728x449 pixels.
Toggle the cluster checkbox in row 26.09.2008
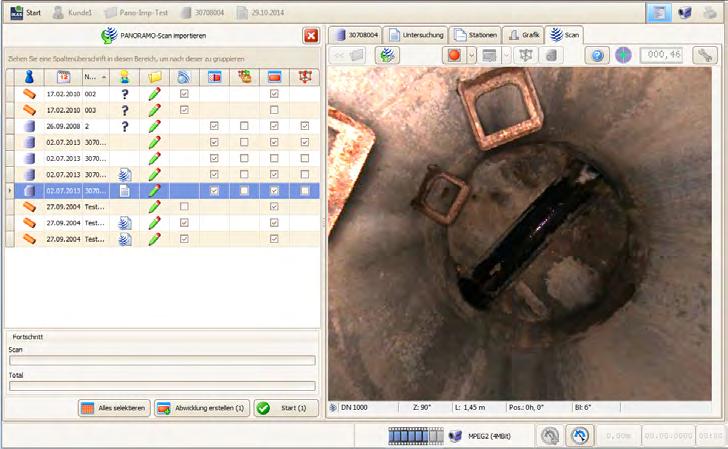pos(244,126)
